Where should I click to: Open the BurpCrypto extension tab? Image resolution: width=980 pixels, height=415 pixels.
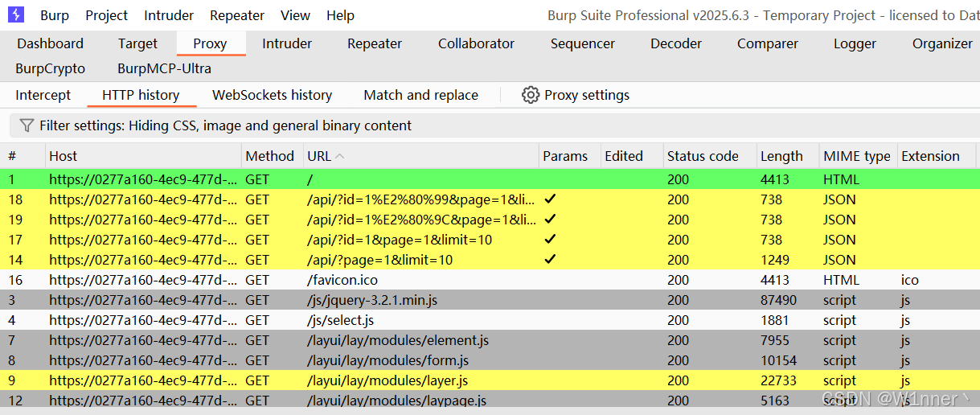pyautogui.click(x=50, y=68)
